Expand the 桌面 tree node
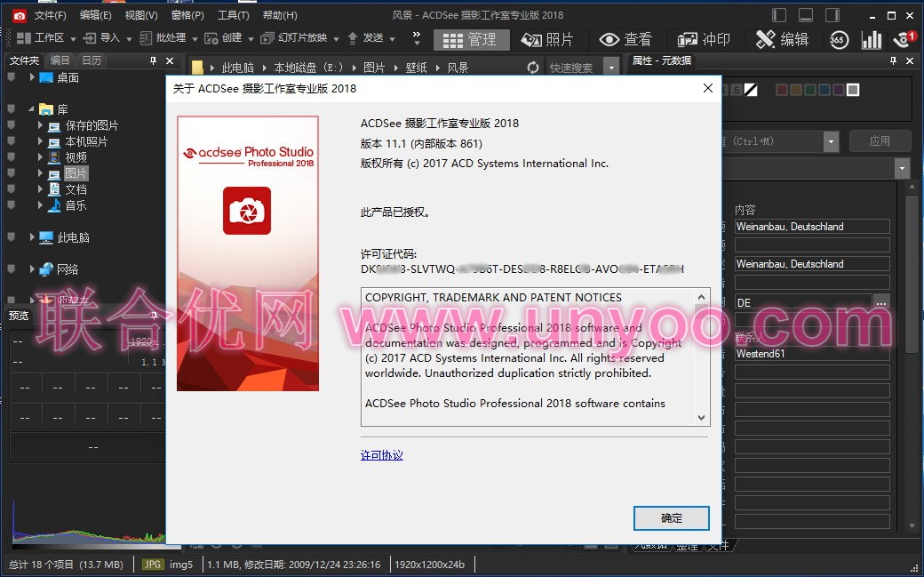924x577 pixels. [x=32, y=76]
